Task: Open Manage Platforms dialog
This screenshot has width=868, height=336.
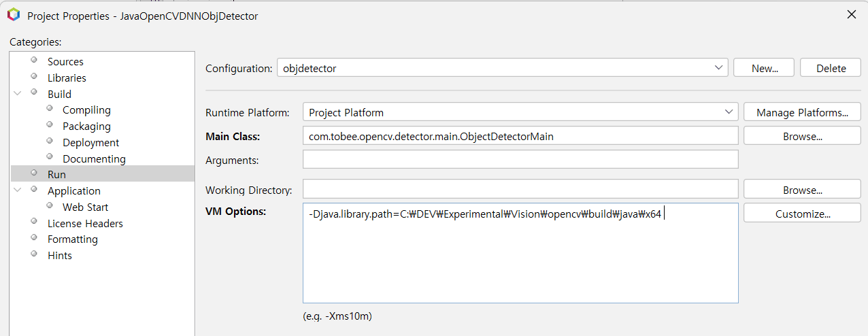Action: [x=802, y=112]
